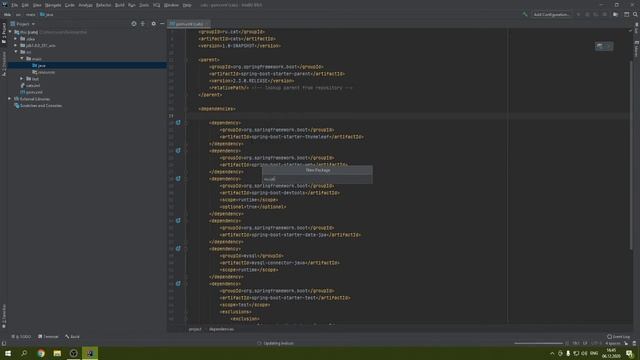Click gutter icon beside starter-web dependency
The height and width of the screenshot is (360, 640).
(x=178, y=151)
